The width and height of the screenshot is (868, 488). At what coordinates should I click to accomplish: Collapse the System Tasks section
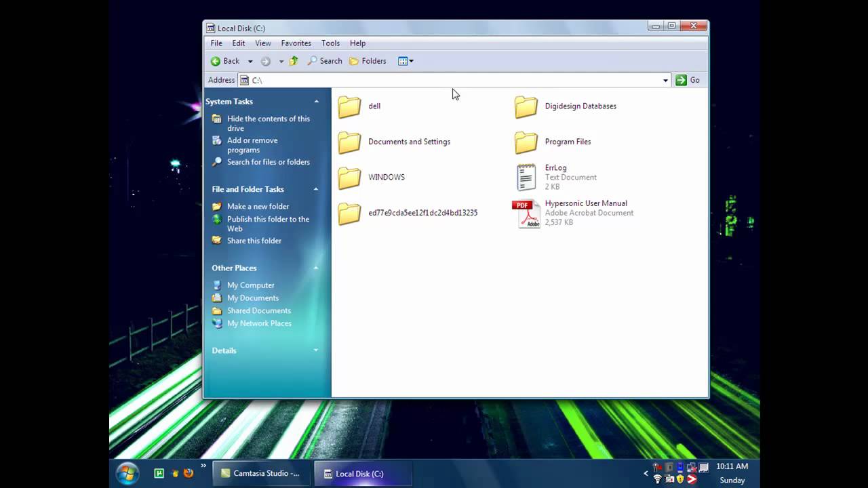pos(316,102)
